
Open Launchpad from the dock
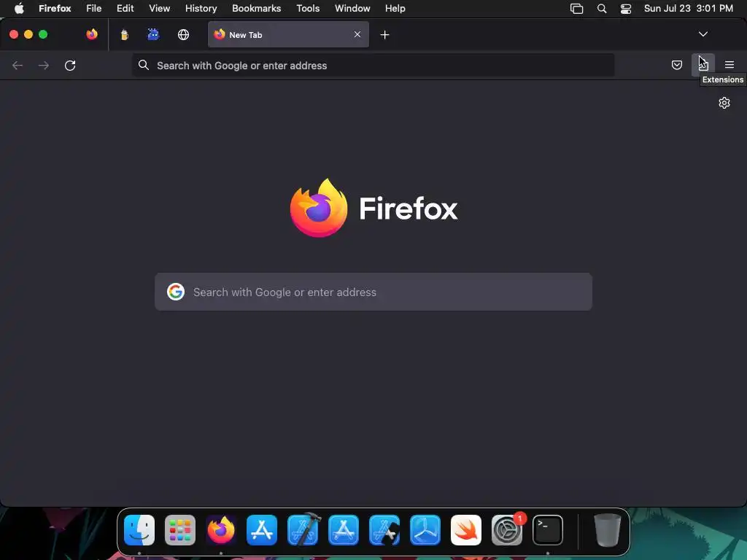click(180, 529)
